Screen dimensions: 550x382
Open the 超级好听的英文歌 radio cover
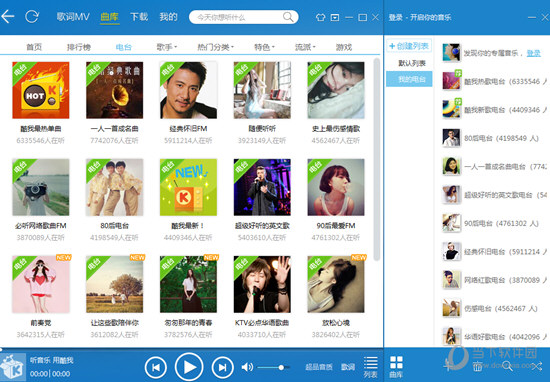click(x=262, y=187)
